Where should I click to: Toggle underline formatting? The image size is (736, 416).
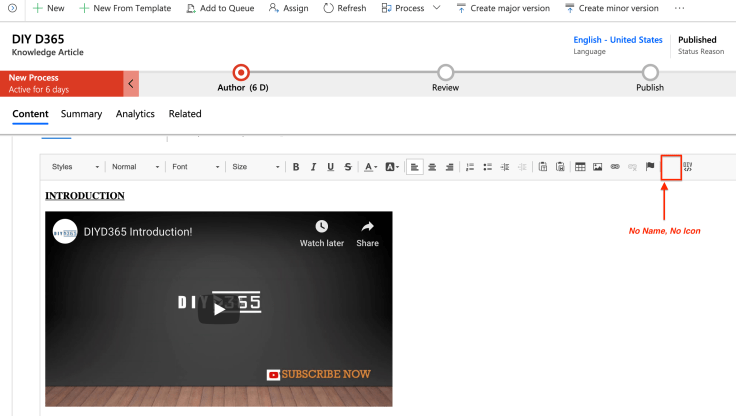point(330,167)
